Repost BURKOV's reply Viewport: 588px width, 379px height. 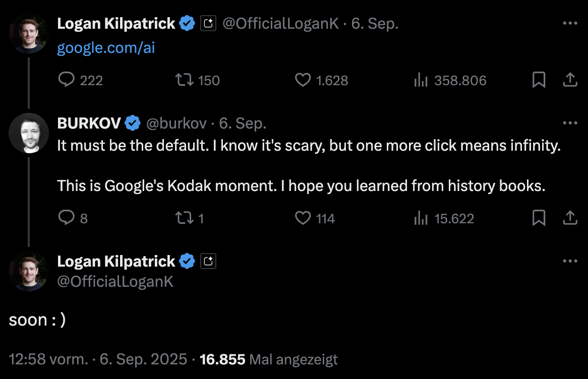point(185,218)
